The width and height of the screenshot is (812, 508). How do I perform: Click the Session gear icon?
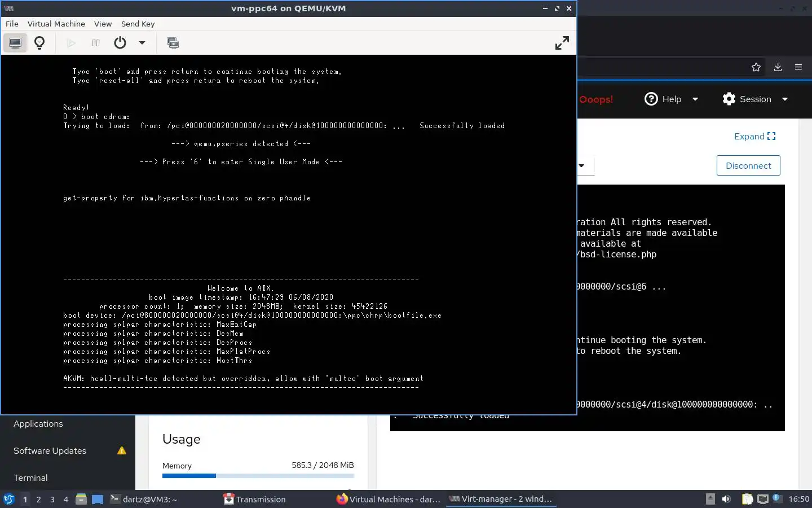[x=729, y=99]
